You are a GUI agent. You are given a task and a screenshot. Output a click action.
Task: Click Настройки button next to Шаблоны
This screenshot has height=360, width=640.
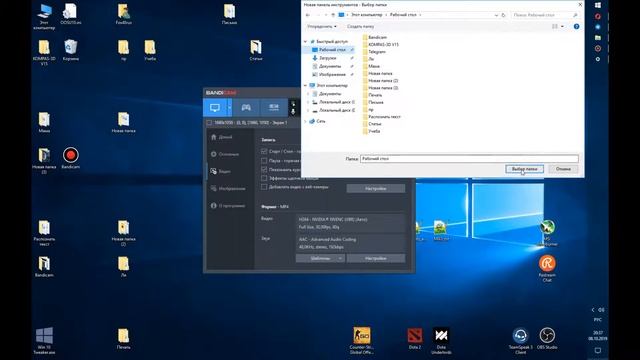tap(376, 258)
